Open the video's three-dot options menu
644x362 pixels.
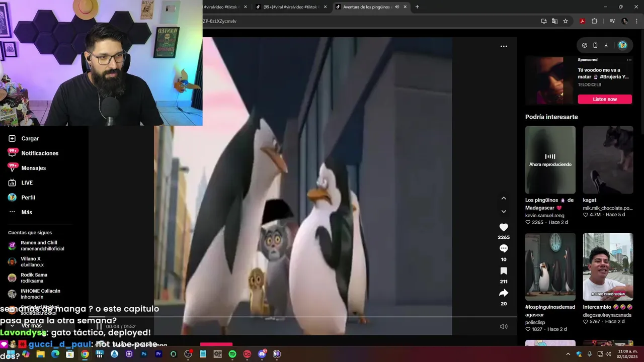click(x=504, y=46)
